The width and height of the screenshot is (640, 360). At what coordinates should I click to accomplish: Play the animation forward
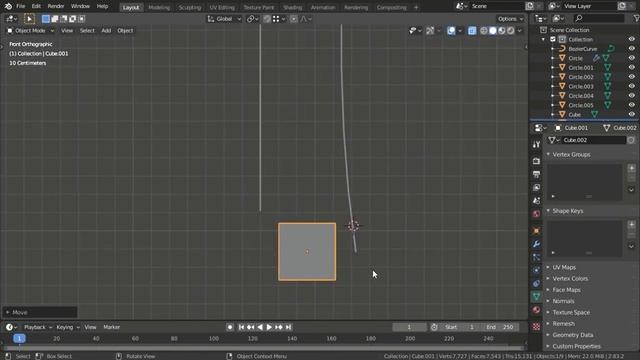click(269, 327)
